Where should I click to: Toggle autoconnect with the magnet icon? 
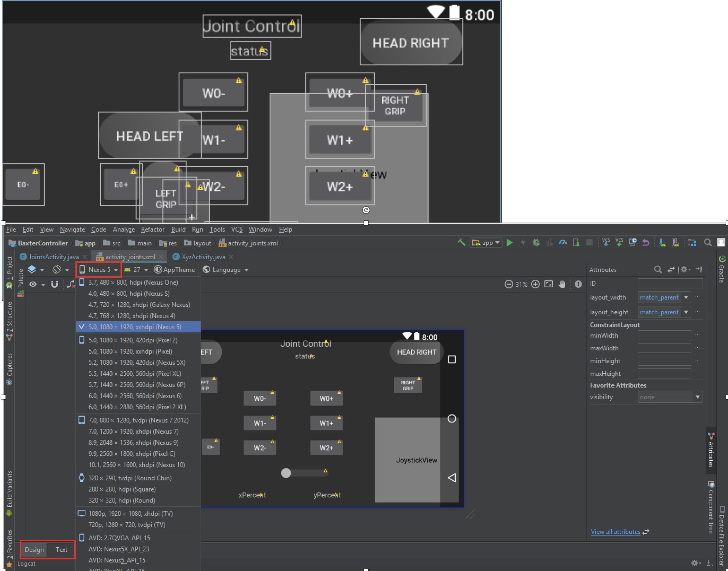coord(54,284)
